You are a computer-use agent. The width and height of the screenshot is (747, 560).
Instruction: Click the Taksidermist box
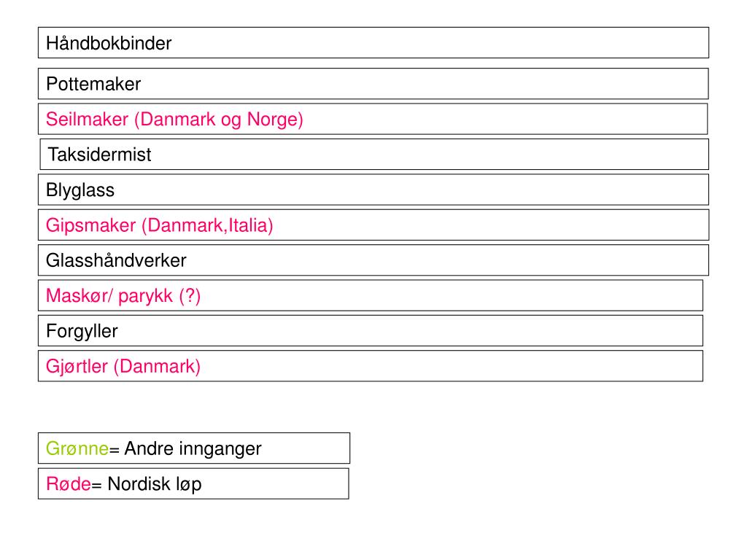coord(374,155)
